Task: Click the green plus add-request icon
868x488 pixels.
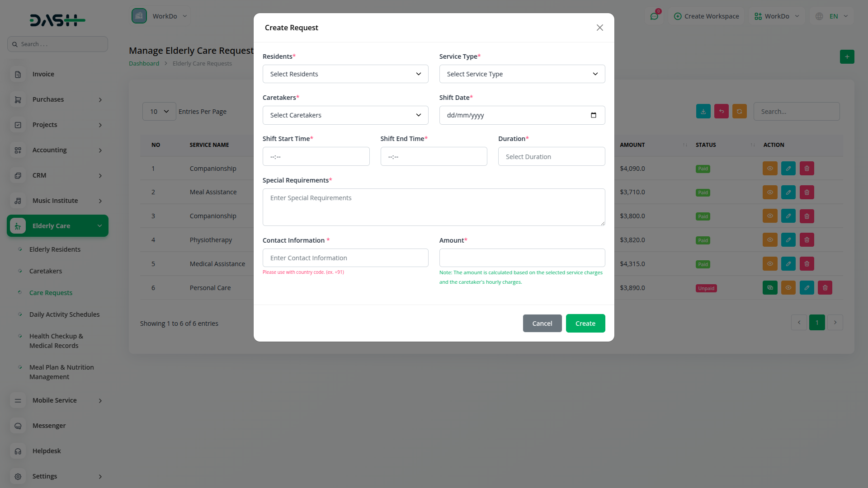Action: 847,57
